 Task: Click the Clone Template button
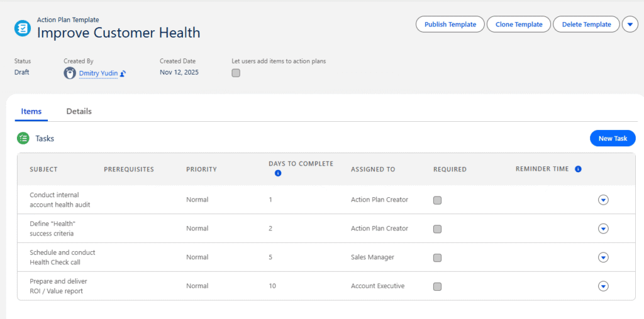point(519,24)
